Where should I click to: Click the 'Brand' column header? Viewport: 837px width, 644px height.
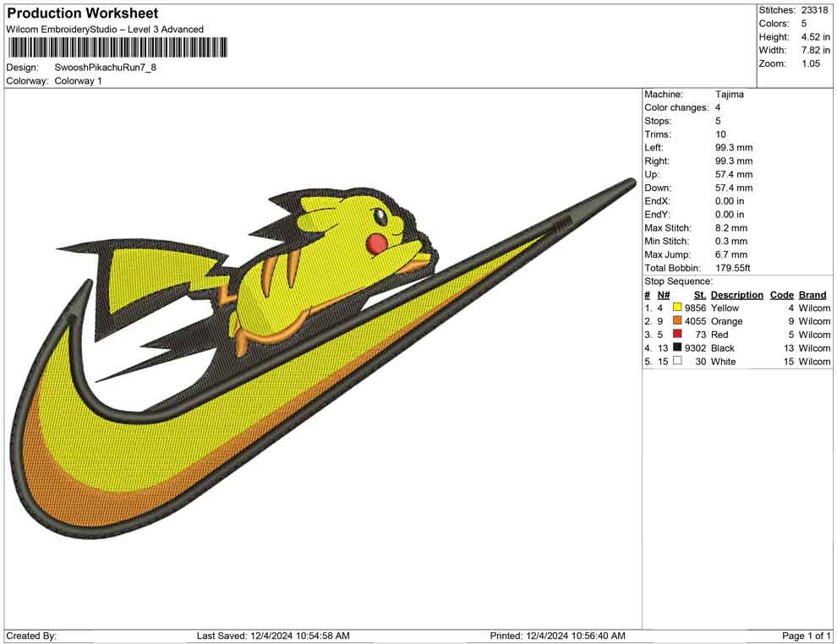click(812, 295)
